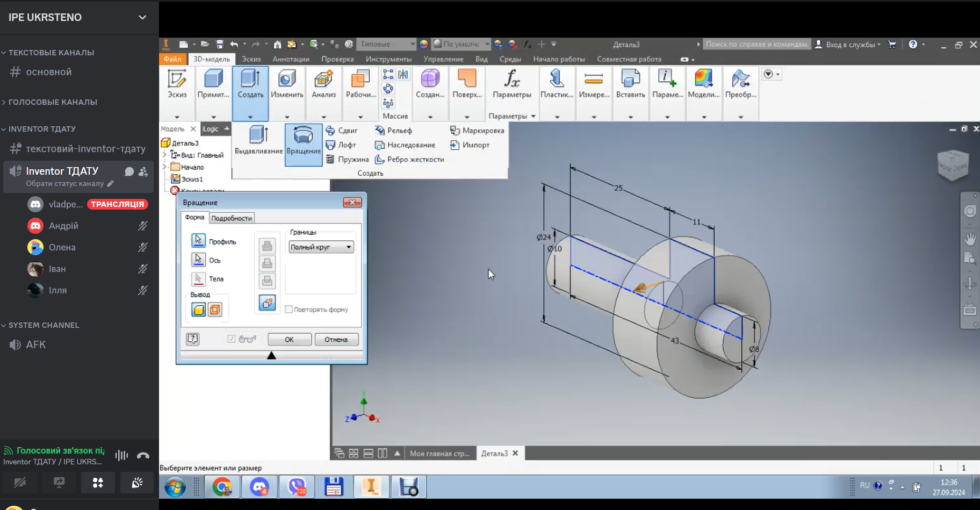Select the surface output mode in Вывод
Viewport: 980px width, 510px height.
tap(215, 310)
